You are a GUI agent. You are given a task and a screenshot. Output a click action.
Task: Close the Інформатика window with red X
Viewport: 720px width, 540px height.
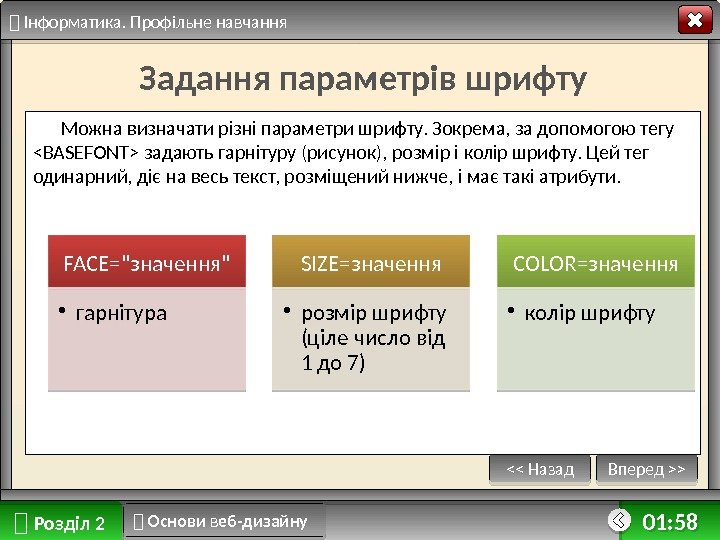point(695,20)
